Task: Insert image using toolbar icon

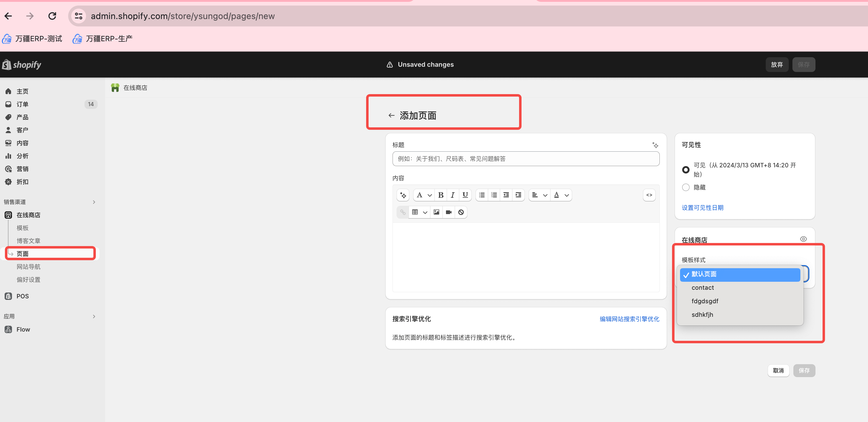Action: click(x=436, y=212)
